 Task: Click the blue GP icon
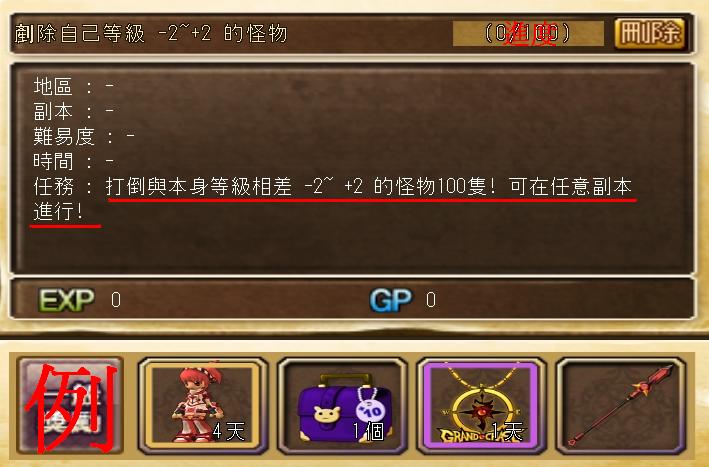click(391, 300)
